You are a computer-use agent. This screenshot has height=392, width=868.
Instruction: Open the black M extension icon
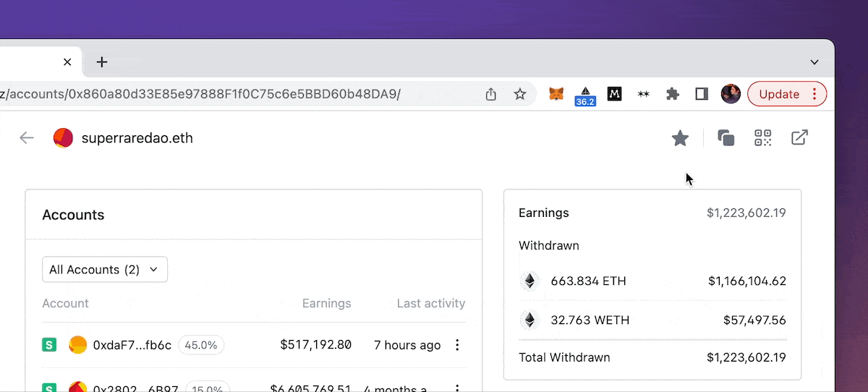tap(614, 94)
